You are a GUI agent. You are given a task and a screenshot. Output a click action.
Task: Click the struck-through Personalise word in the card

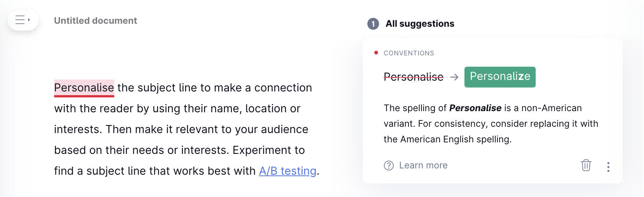pyautogui.click(x=414, y=77)
